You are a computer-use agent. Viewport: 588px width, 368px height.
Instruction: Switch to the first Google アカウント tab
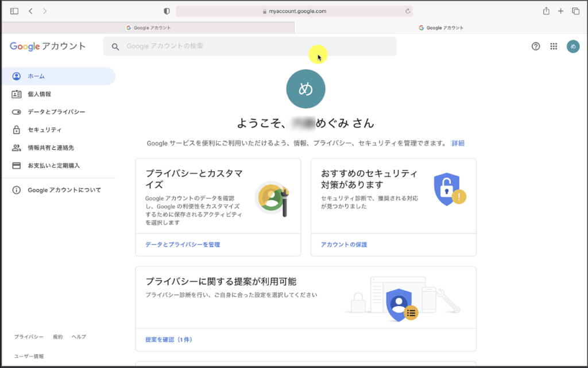click(148, 28)
